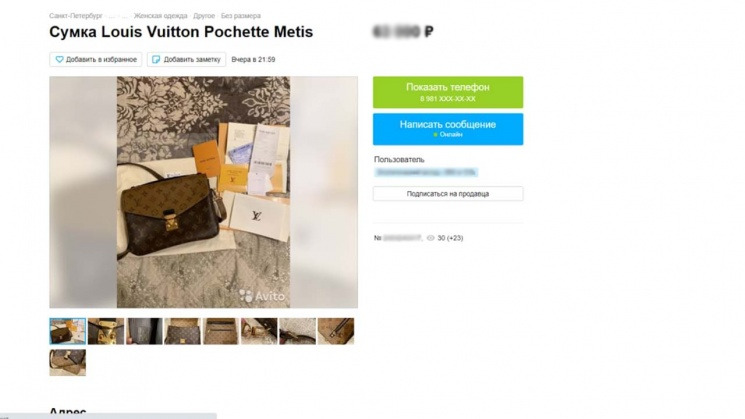Viewport: 745px width, 419px height.
Task: Select the third dark thumbnail
Action: (144, 331)
